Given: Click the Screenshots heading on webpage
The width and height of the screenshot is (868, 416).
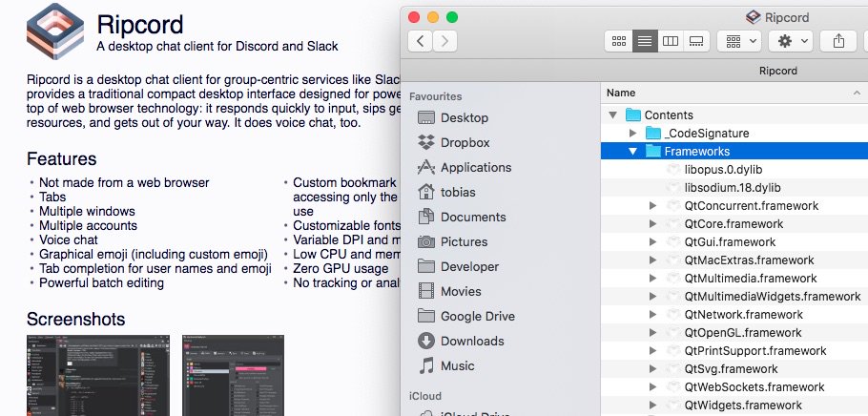Looking at the screenshot, I should 76,319.
